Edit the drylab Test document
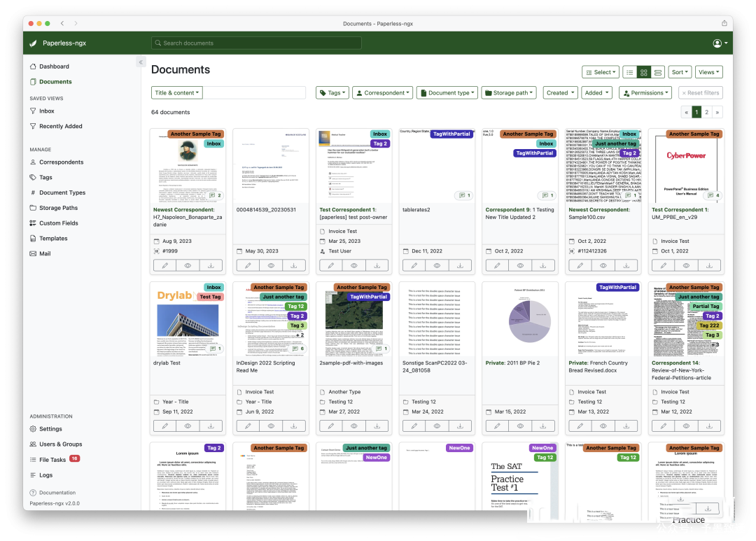Viewport: 756px width, 541px height. click(x=165, y=426)
